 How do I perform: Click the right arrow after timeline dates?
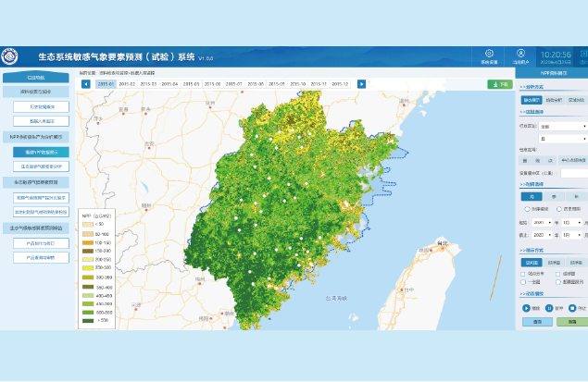tap(361, 84)
